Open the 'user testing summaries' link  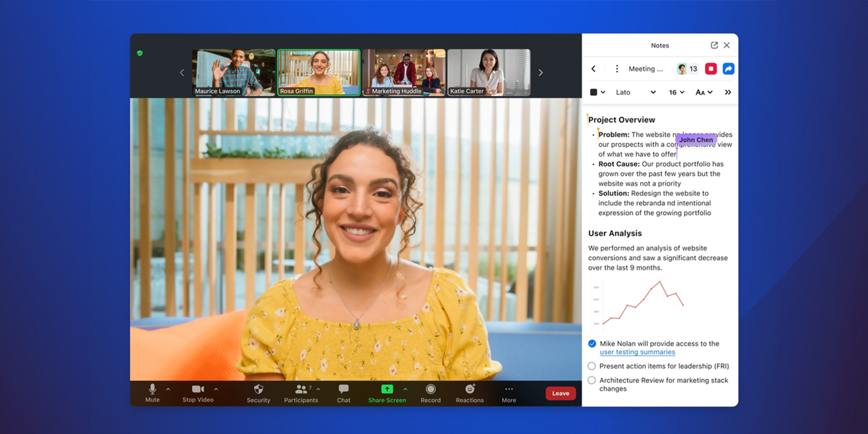637,352
